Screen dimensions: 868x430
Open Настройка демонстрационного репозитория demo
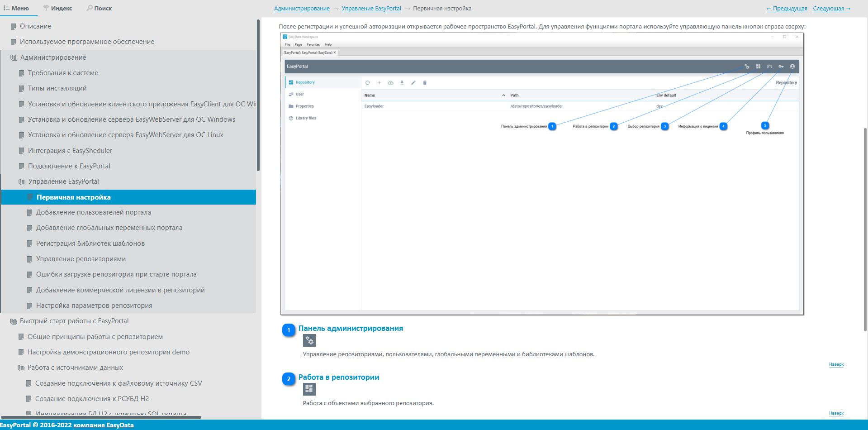point(108,352)
